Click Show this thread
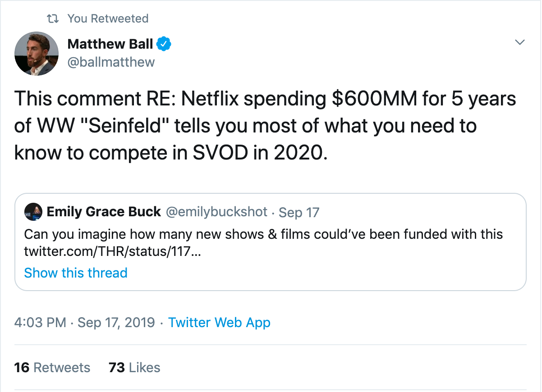542x392 pixels. coord(76,273)
